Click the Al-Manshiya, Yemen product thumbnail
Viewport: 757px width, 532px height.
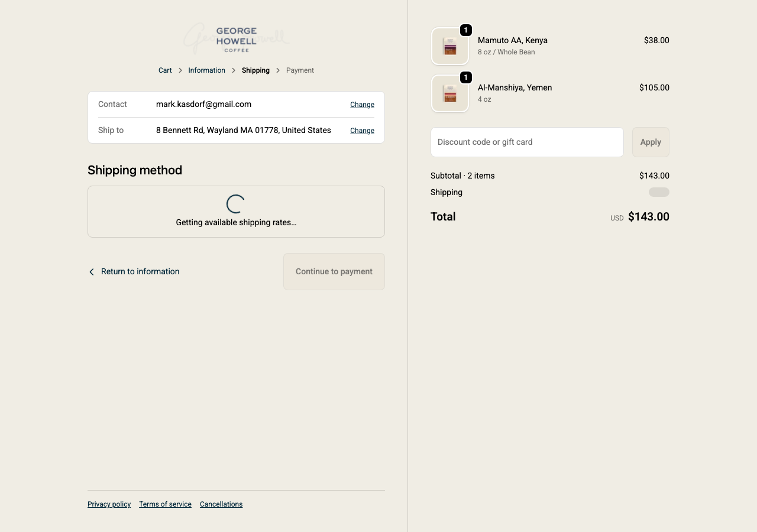pyautogui.click(x=449, y=93)
